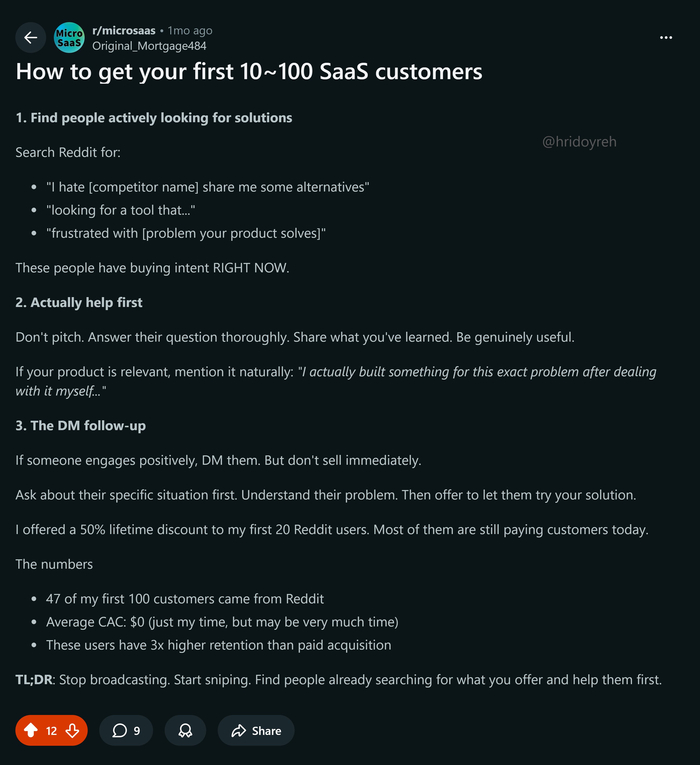Viewport: 700px width, 765px height.
Task: Downvote the post with the down arrow
Action: pos(72,730)
